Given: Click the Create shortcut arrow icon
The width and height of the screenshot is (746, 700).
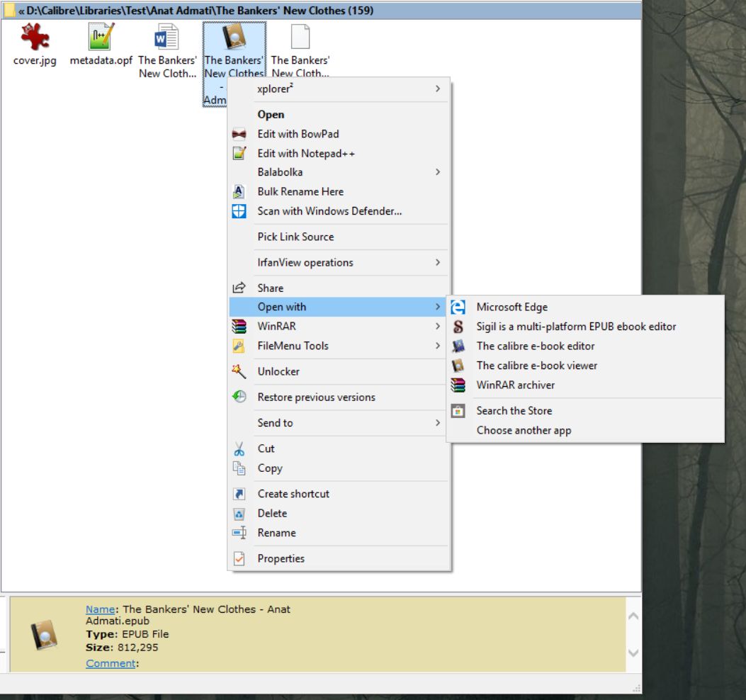Looking at the screenshot, I should pos(239,494).
